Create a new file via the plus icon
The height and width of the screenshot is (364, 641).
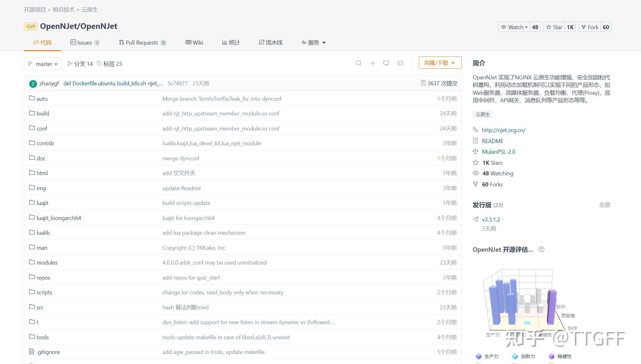coord(373,63)
